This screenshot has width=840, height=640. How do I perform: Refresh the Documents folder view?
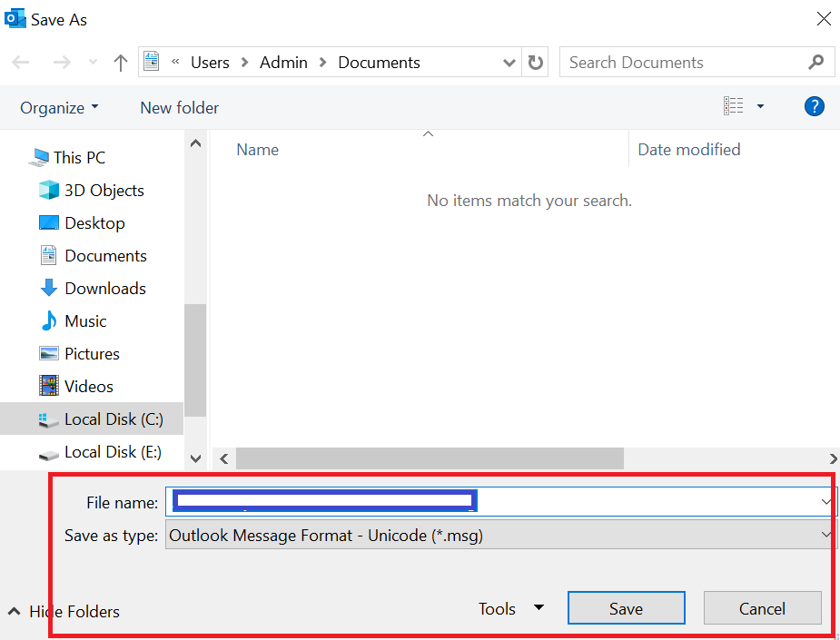(536, 62)
